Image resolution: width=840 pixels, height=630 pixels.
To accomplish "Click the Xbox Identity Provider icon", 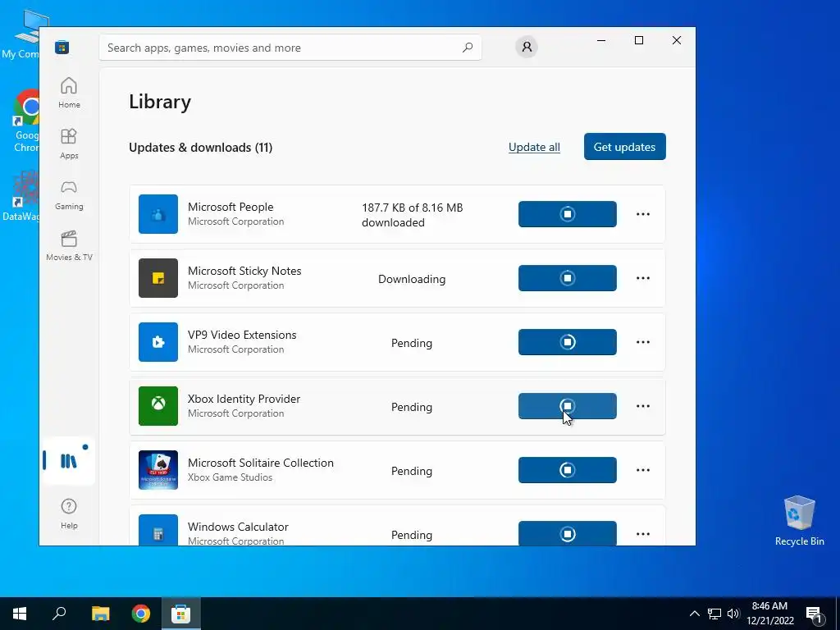I will (x=158, y=405).
